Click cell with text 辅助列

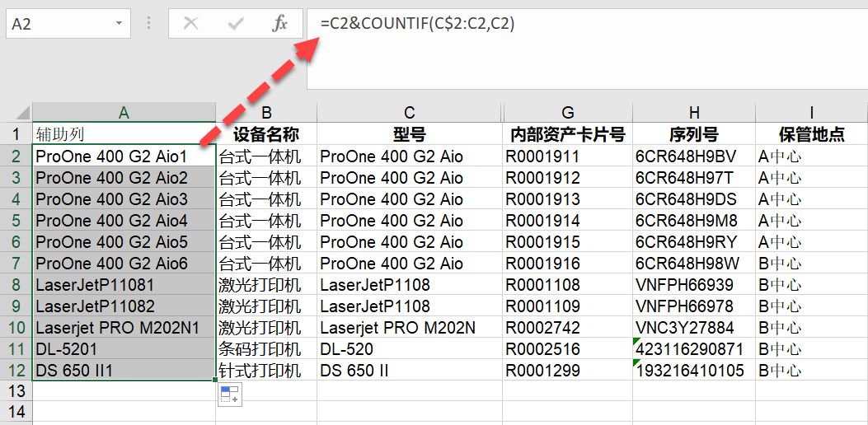tap(124, 134)
